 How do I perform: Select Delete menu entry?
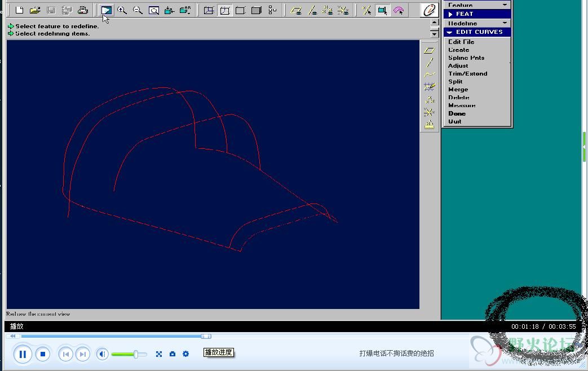click(459, 98)
